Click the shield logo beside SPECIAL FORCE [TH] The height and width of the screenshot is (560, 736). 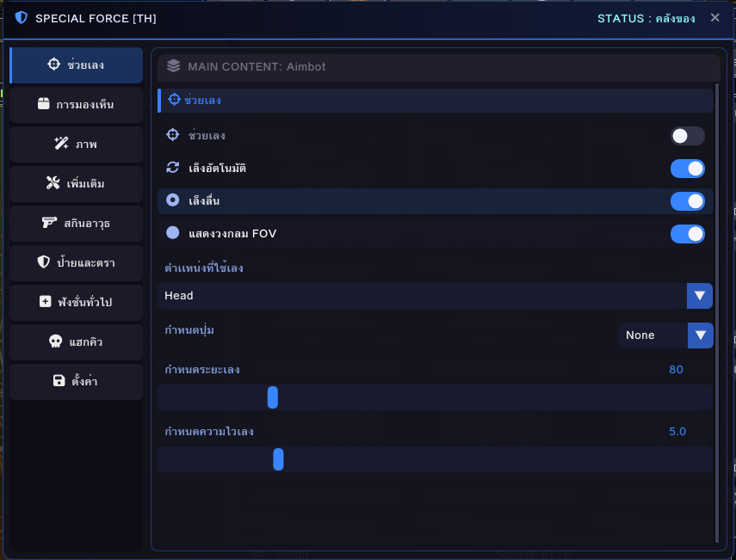click(x=22, y=18)
